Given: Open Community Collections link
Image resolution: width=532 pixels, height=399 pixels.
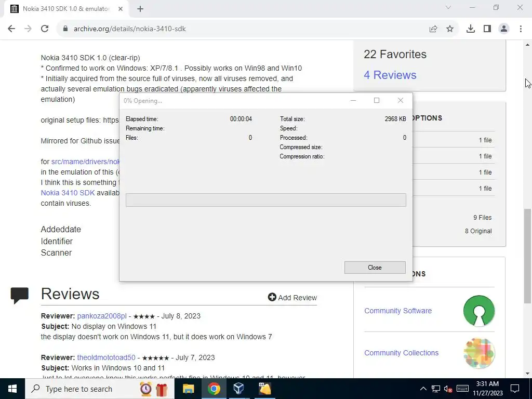Looking at the screenshot, I should pyautogui.click(x=402, y=353).
